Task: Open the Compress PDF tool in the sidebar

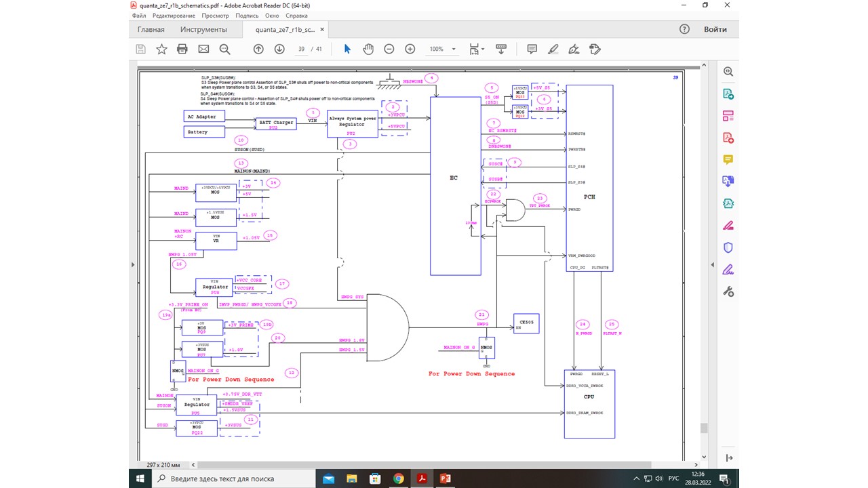Action: [728, 203]
